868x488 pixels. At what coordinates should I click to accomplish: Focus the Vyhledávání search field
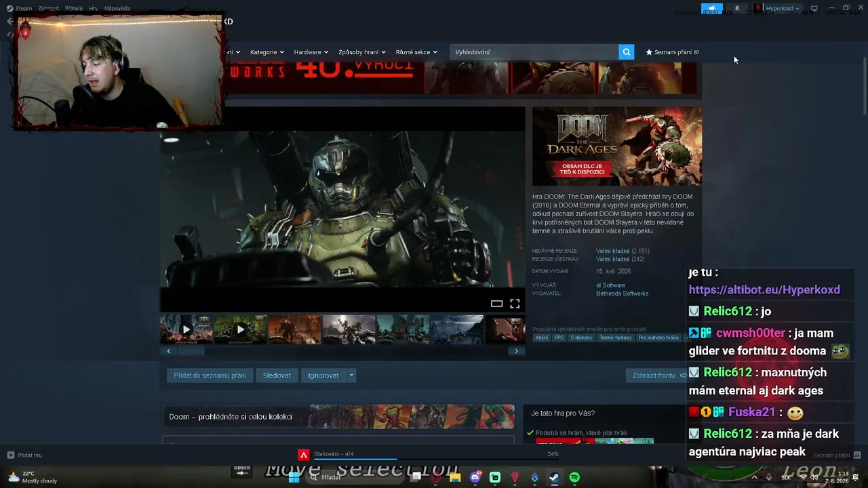[534, 52]
